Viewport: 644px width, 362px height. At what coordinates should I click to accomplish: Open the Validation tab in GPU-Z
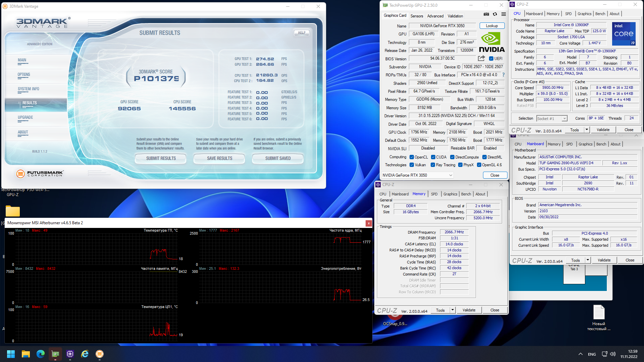(455, 16)
